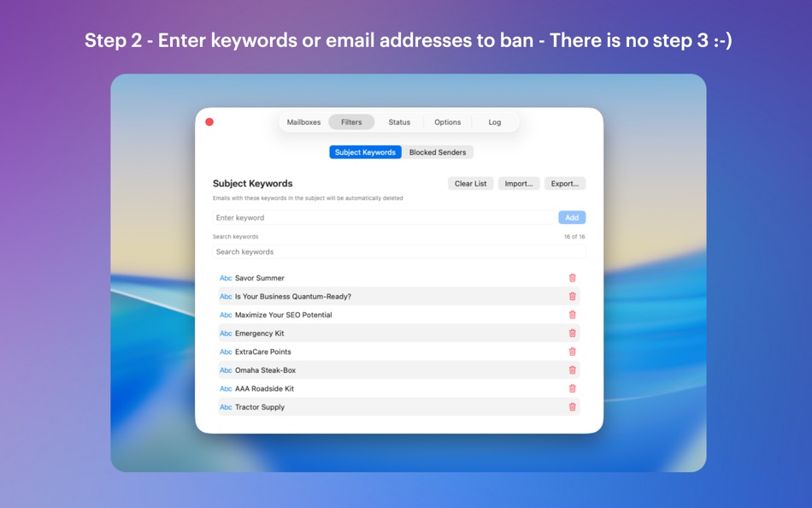Click the Abc icon beside 'AAA Roadside Kit'
812x508 pixels.
coord(225,388)
